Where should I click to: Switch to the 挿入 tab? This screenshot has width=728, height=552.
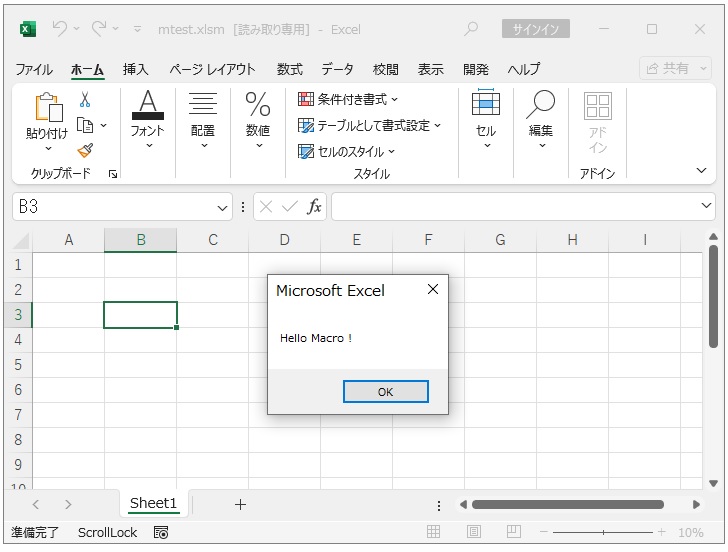136,69
